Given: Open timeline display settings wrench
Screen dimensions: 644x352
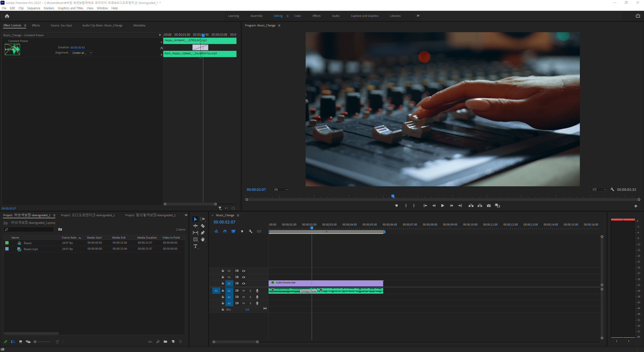Looking at the screenshot, I should pos(251,231).
